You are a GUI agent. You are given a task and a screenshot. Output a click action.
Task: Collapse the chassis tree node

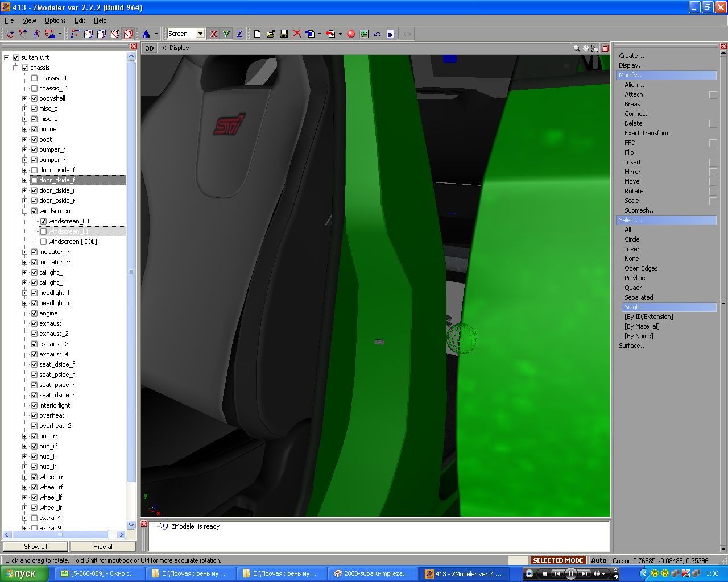(x=16, y=68)
